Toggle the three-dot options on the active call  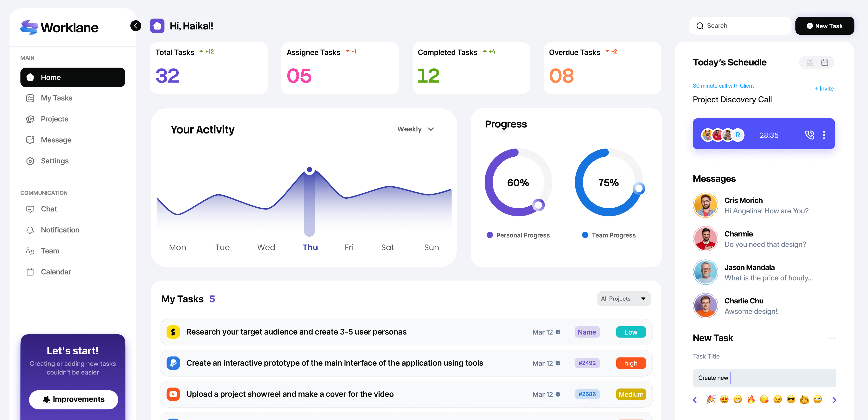[x=825, y=135]
